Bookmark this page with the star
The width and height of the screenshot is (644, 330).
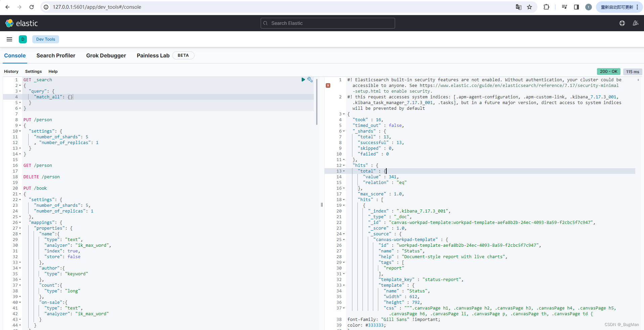(529, 7)
